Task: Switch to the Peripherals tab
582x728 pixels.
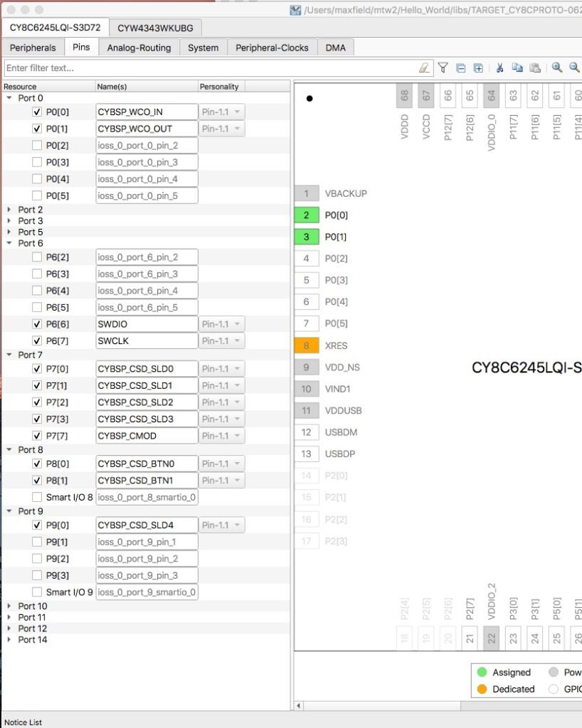Action: [33, 48]
